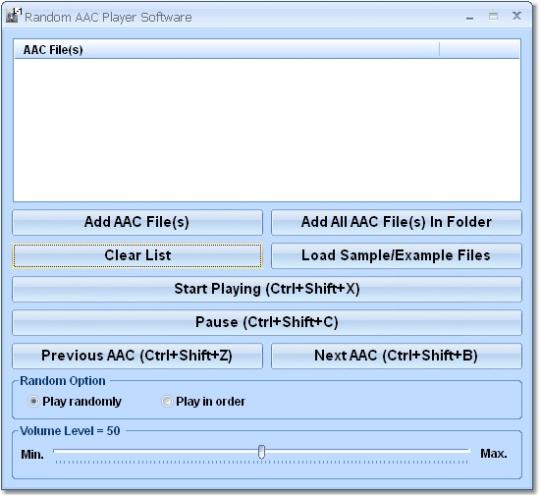The width and height of the screenshot is (540, 497).
Task: Click the volume slider handle
Action: [262, 452]
